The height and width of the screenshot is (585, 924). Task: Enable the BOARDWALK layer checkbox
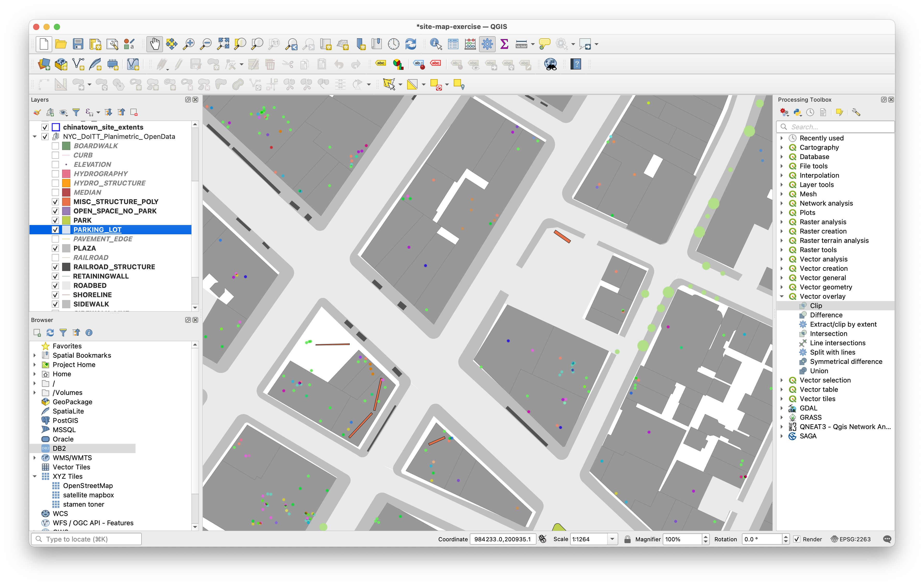click(x=55, y=146)
